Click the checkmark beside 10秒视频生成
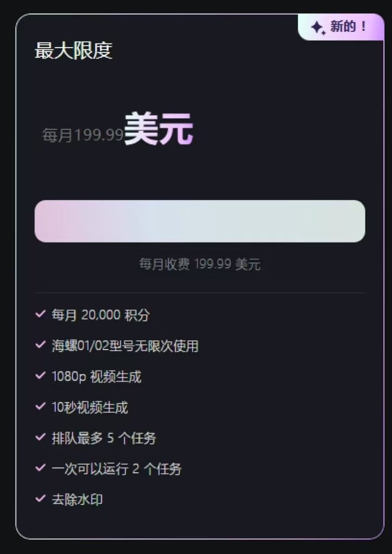This screenshot has height=554, width=392. point(40,406)
